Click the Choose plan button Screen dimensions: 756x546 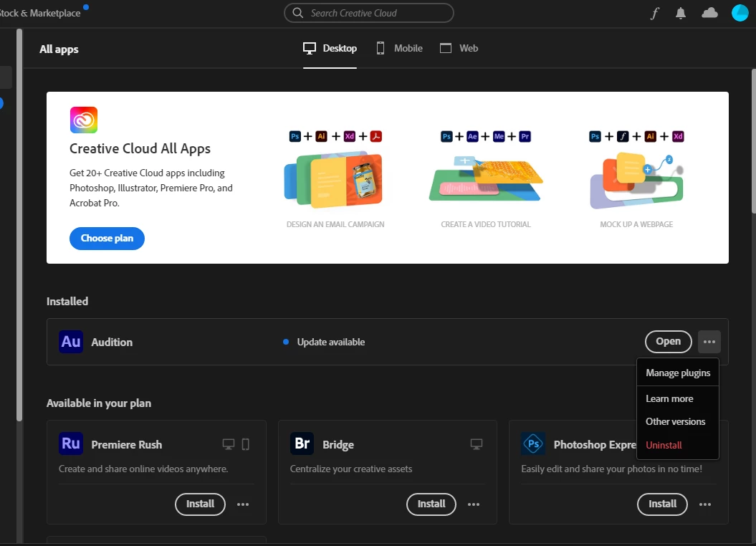107,239
